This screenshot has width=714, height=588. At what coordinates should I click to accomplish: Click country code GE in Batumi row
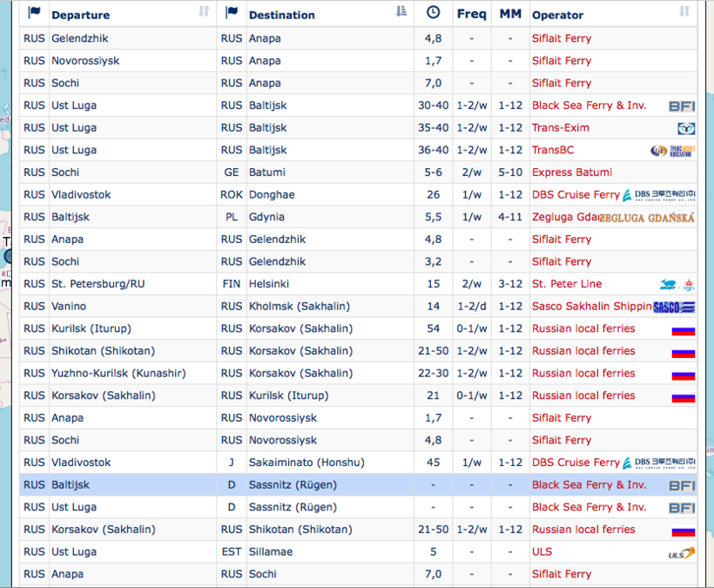point(232,172)
